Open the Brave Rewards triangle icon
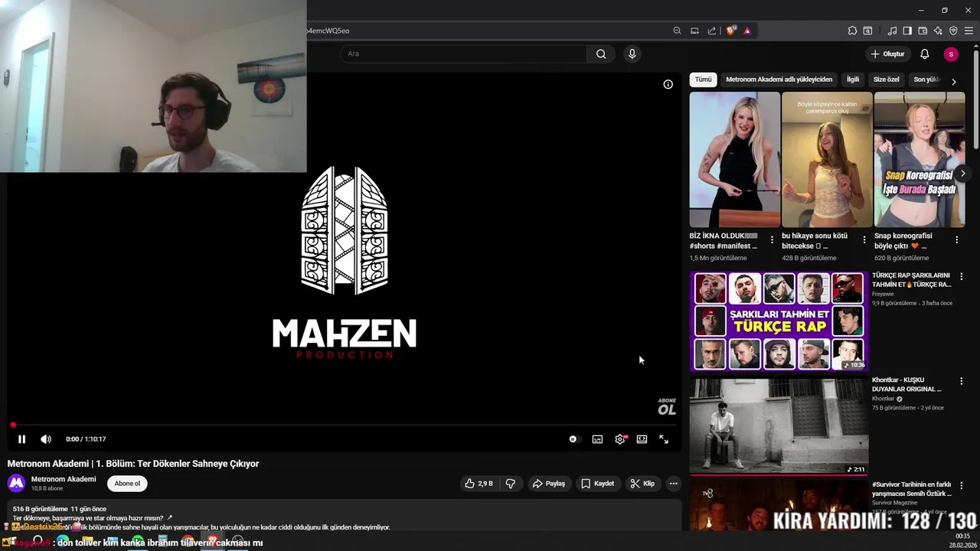The image size is (980, 551). [747, 31]
